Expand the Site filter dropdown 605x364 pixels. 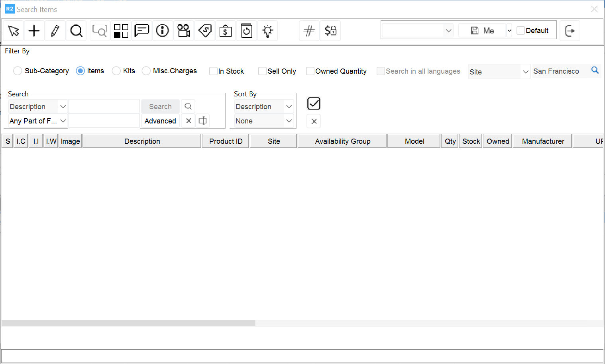point(525,72)
